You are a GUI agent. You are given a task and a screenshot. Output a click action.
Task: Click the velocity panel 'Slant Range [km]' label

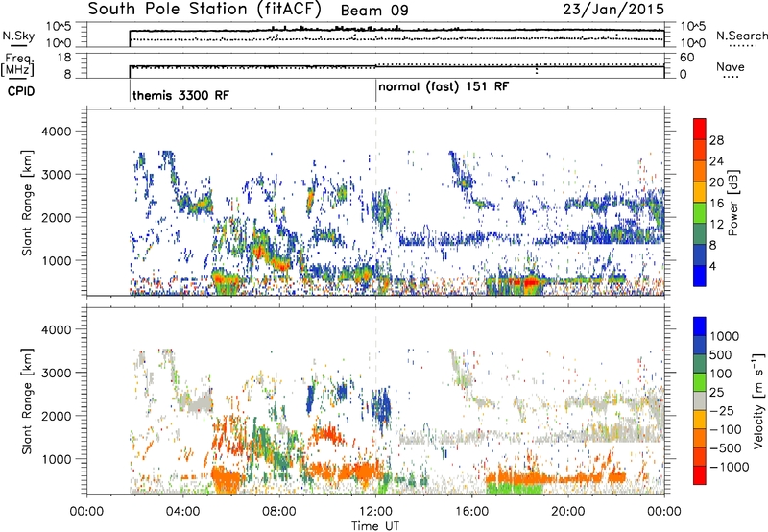click(27, 400)
